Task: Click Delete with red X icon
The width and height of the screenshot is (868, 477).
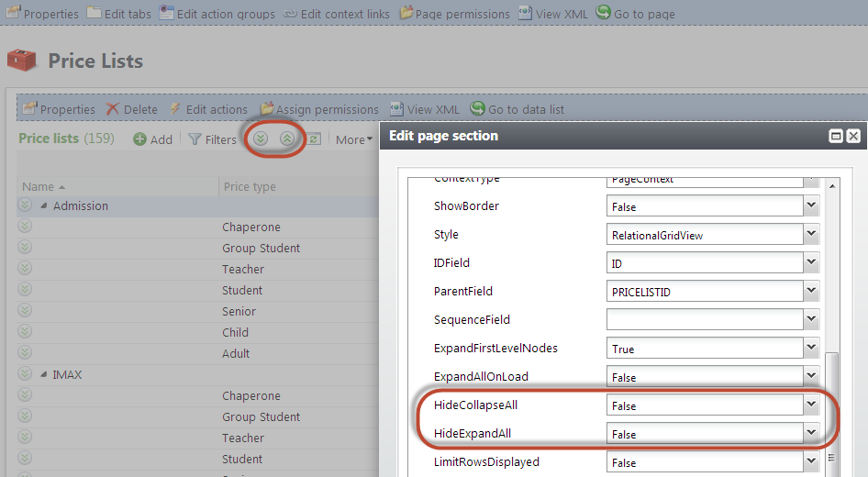Action: pyautogui.click(x=131, y=109)
